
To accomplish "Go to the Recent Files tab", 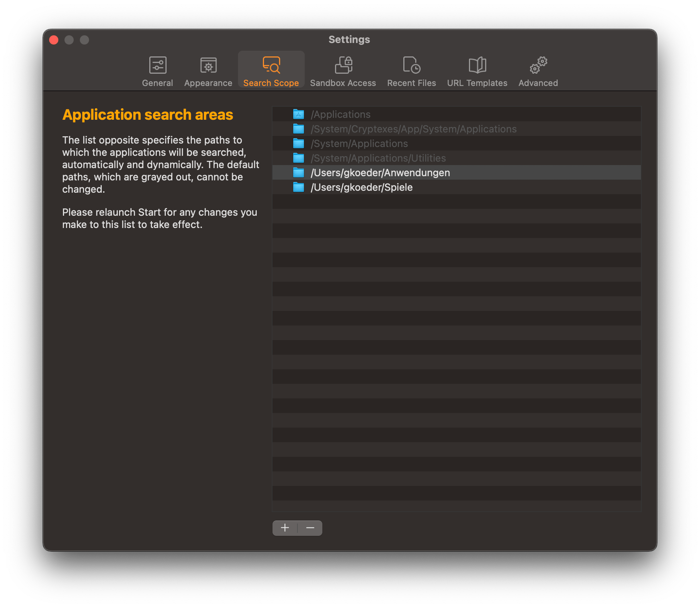I will (411, 72).
